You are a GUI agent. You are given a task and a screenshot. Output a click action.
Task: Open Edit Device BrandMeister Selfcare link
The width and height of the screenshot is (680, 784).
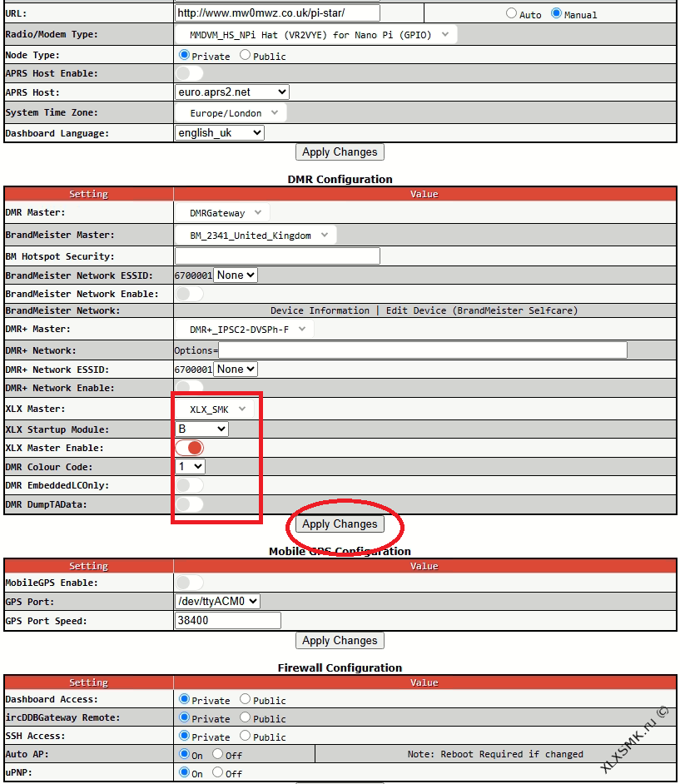pyautogui.click(x=482, y=310)
